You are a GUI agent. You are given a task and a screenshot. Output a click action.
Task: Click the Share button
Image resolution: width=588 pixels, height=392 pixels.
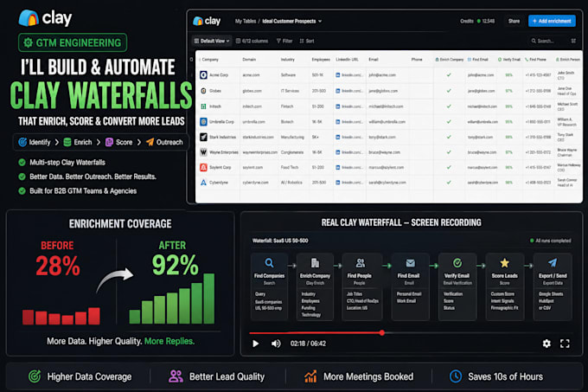click(x=514, y=21)
